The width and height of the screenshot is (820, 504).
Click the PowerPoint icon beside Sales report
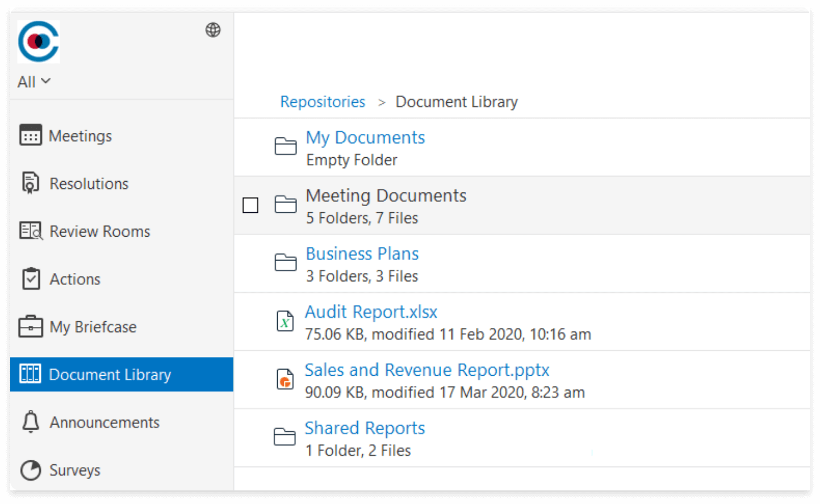point(286,379)
